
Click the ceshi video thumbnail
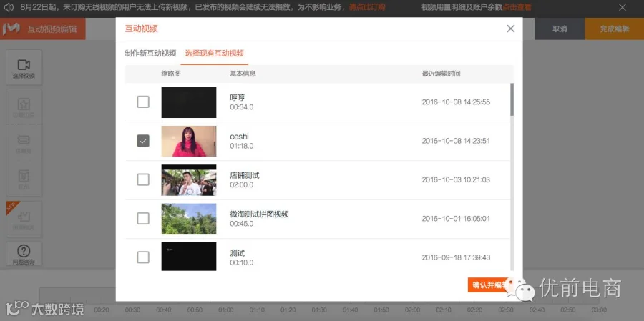[x=188, y=142]
